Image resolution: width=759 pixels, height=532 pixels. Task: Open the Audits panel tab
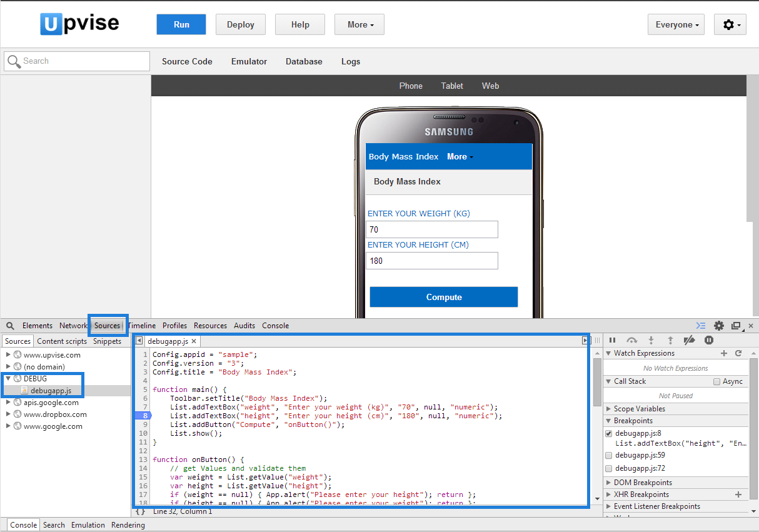tap(244, 326)
